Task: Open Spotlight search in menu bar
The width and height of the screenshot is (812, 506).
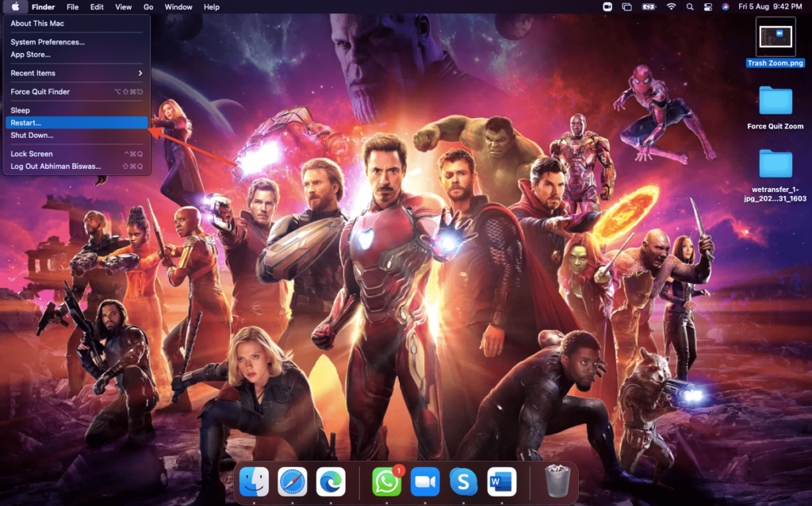Action: 688,7
